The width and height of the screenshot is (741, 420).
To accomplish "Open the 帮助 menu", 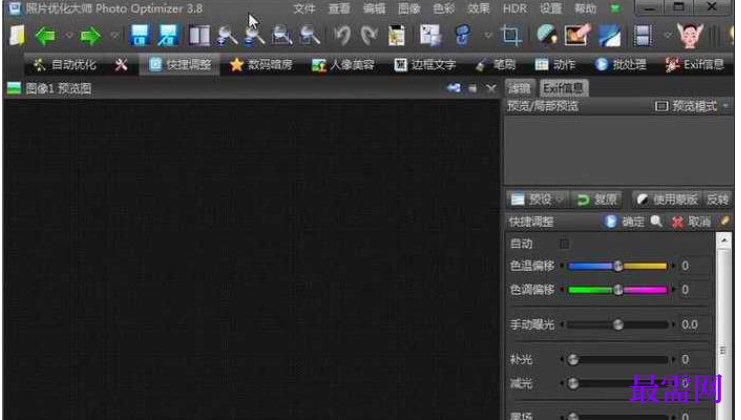I will (586, 9).
